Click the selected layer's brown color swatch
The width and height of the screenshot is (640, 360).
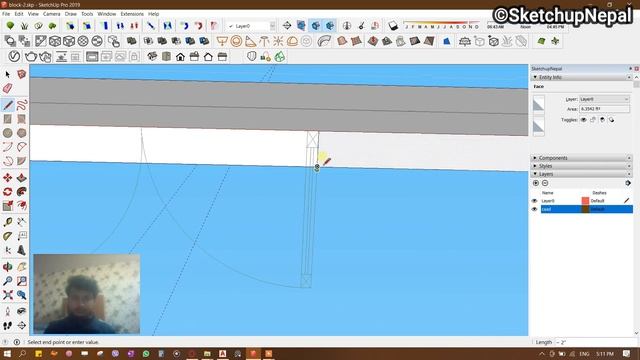(585, 209)
